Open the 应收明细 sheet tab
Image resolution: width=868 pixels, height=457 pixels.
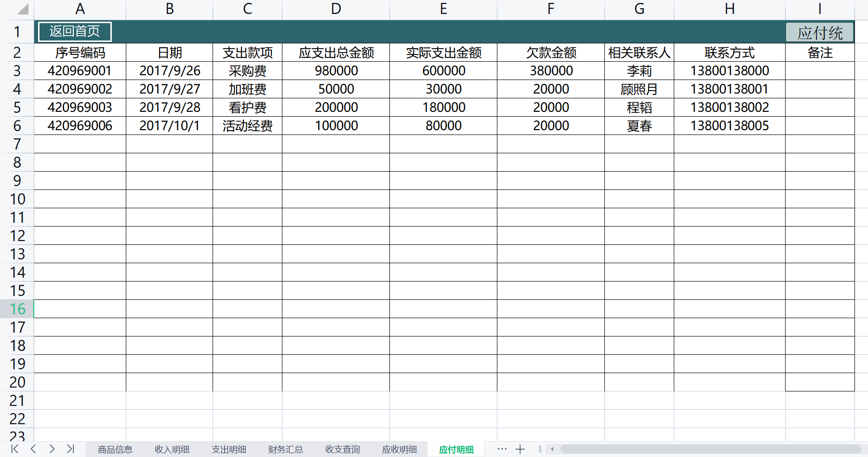[x=400, y=449]
